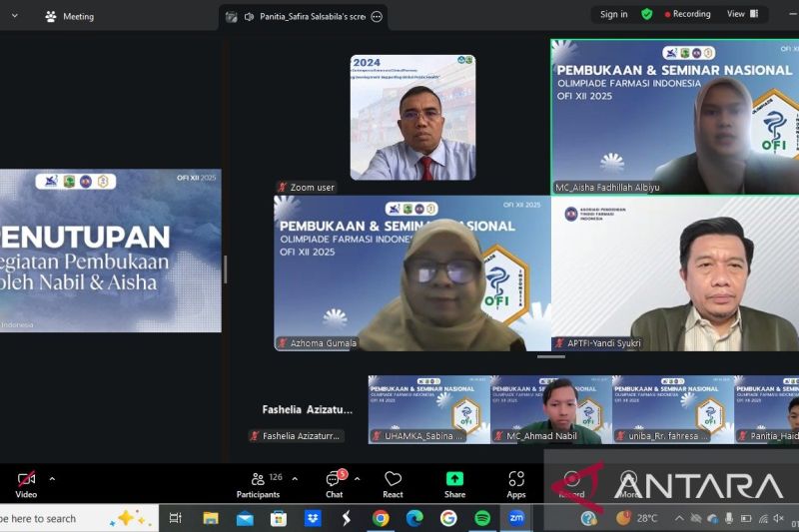Expand video options caret next to Video
Screen dimensions: 799x532
(52, 479)
